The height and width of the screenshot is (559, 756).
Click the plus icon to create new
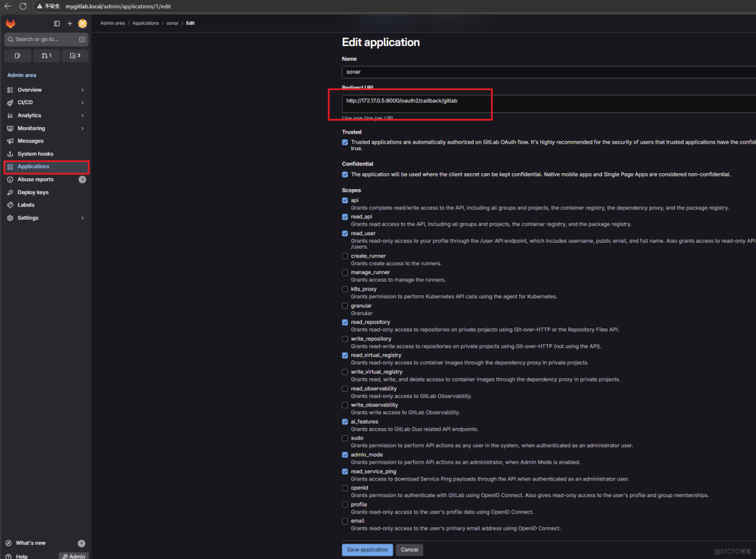70,23
